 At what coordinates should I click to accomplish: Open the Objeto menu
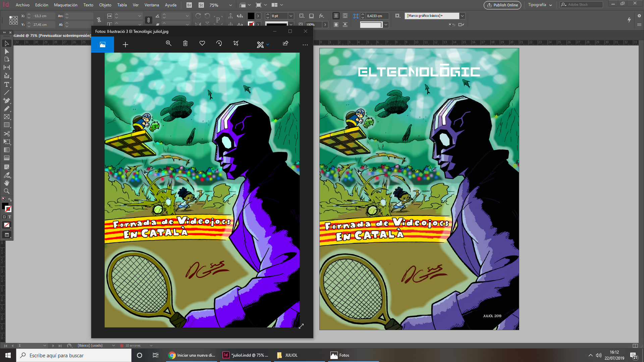(x=105, y=5)
